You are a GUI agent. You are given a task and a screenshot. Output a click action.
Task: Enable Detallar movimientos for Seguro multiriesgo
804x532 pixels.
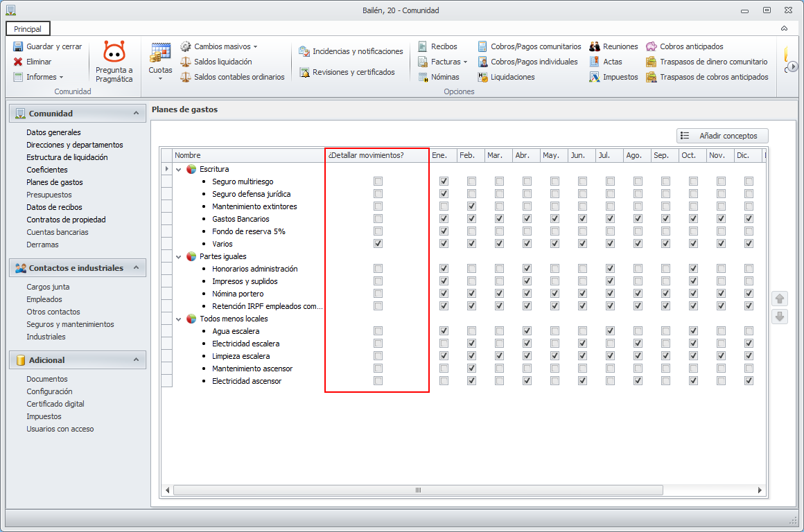[x=378, y=181]
